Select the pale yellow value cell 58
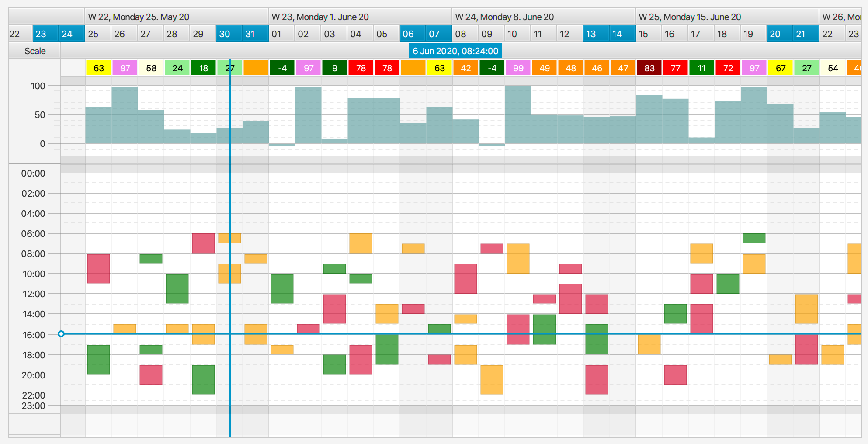Image resolution: width=868 pixels, height=444 pixels. coord(151,68)
